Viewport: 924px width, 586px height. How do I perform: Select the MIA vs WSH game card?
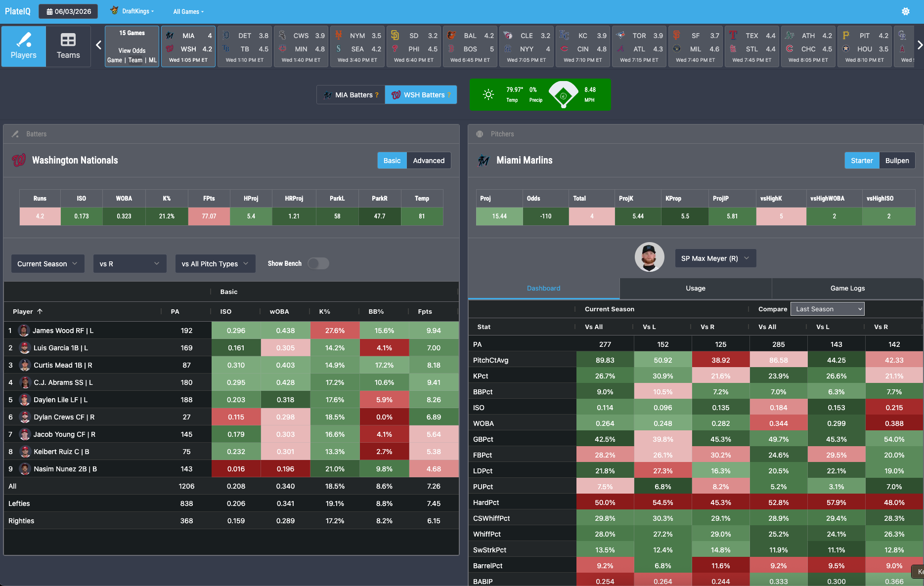(188, 46)
